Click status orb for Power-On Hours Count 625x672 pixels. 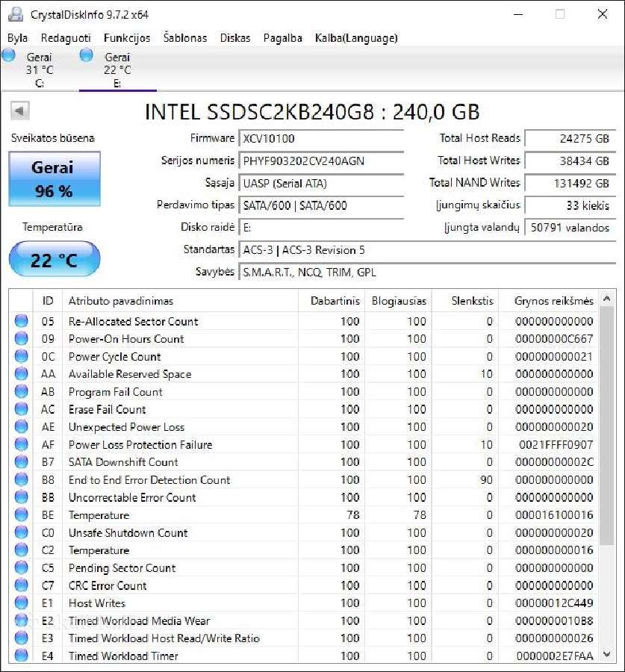[21, 338]
